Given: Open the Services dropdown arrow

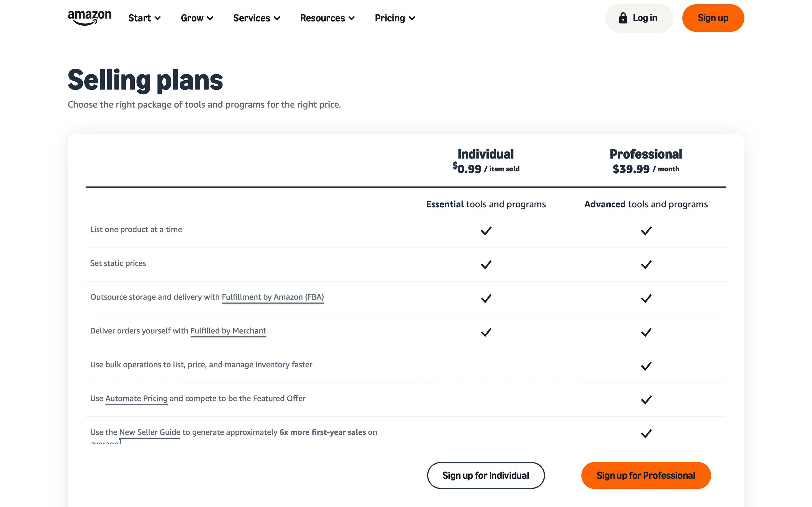Looking at the screenshot, I should [x=277, y=18].
